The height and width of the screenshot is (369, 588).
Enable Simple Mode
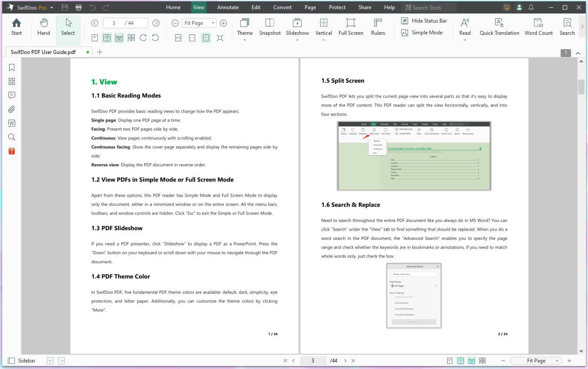(422, 33)
